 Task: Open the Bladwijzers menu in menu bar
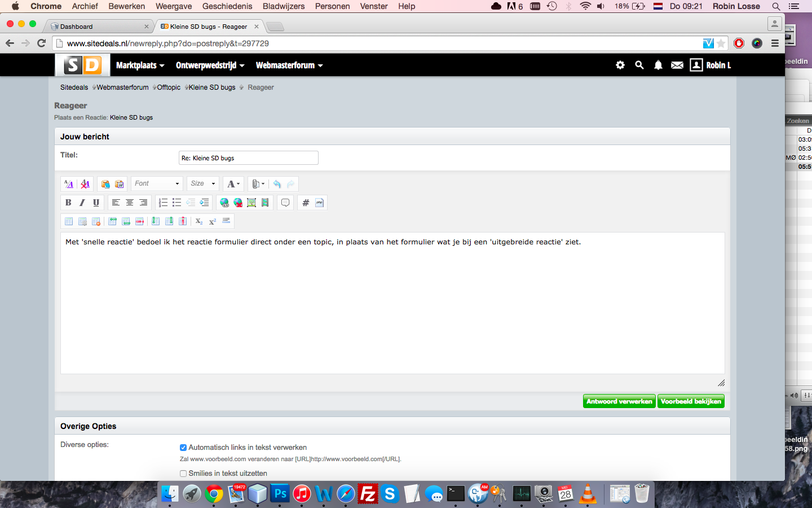click(x=284, y=6)
